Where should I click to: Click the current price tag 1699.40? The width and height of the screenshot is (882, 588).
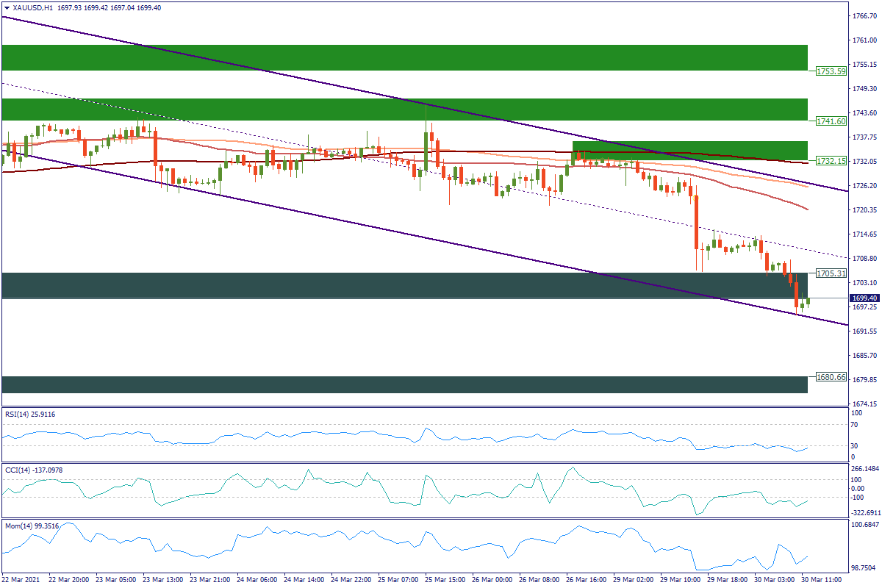pyautogui.click(x=864, y=298)
